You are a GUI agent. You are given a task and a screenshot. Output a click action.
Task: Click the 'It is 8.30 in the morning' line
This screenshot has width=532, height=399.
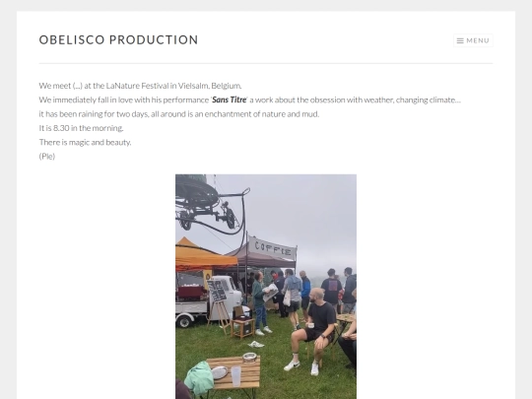pyautogui.click(x=81, y=128)
